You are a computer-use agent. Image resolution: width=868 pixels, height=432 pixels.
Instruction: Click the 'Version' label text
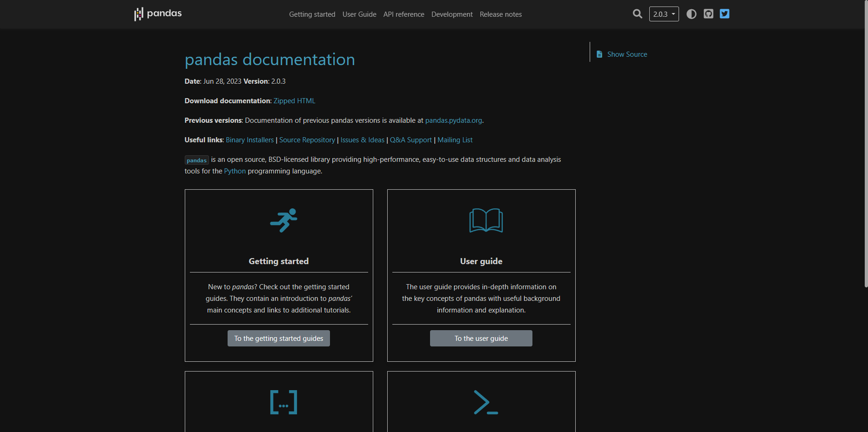(256, 81)
